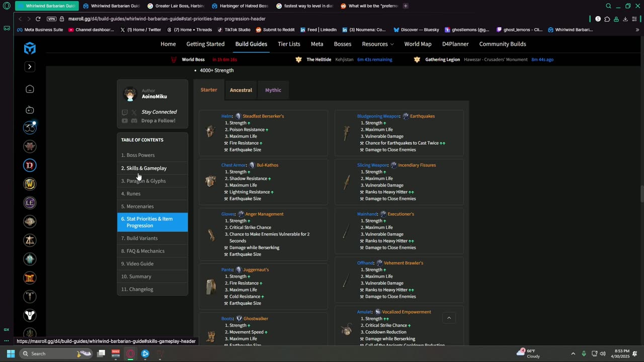
Task: Click the Gathering Legion event icon
Action: point(417,59)
